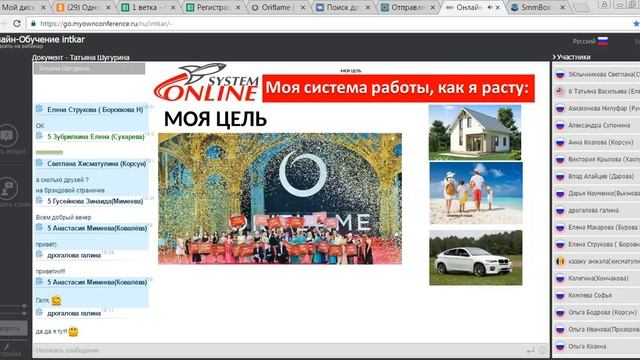The image size is (640, 360).
Task: Click the flag icon next to Александра Супонина
Action: pos(560,126)
